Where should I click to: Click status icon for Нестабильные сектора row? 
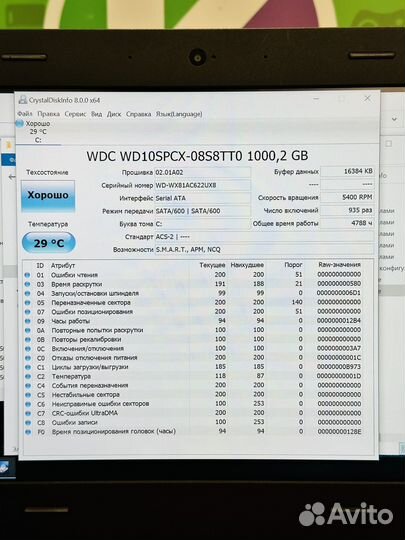pyautogui.click(x=28, y=395)
